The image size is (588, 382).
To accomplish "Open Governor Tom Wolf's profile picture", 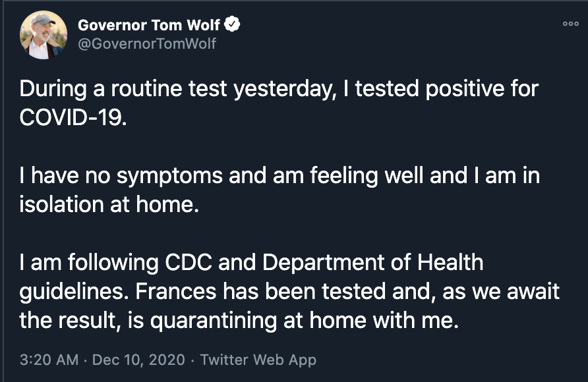I will pyautogui.click(x=44, y=35).
